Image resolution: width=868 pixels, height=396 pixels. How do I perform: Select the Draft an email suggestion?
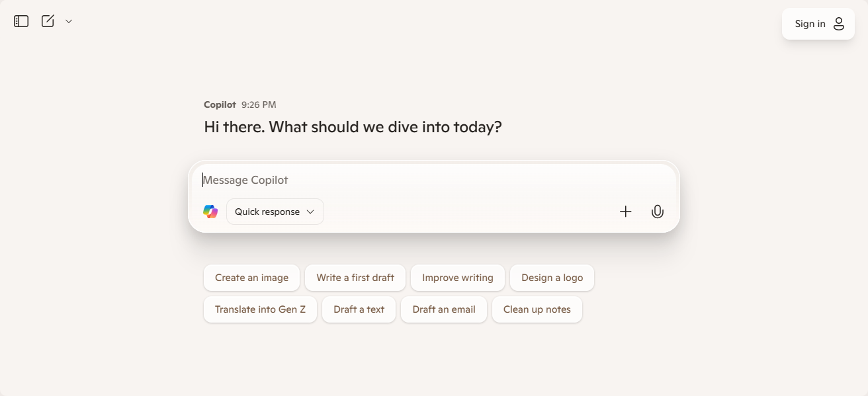tap(444, 309)
